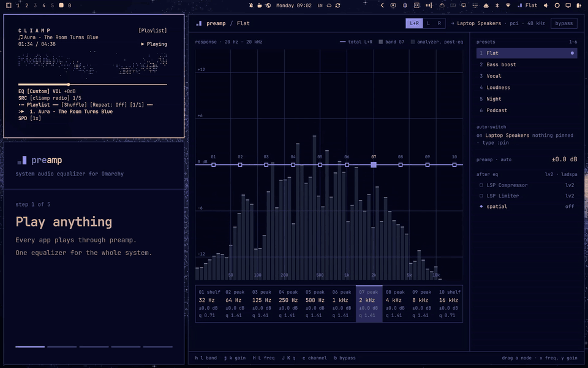Switch to workspace 4 in top bar

(44, 6)
